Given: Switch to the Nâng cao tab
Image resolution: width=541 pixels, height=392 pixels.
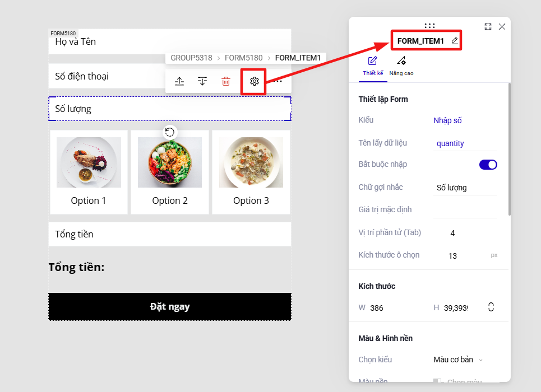Looking at the screenshot, I should tap(401, 67).
